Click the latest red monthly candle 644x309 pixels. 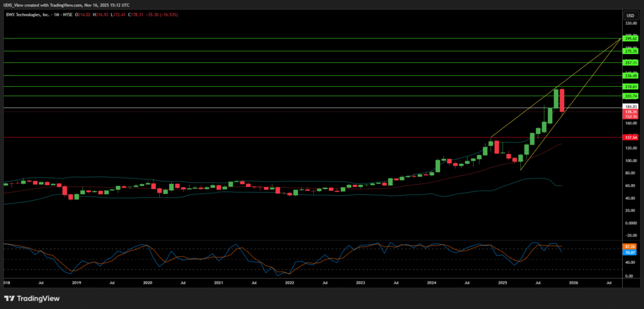[562, 100]
